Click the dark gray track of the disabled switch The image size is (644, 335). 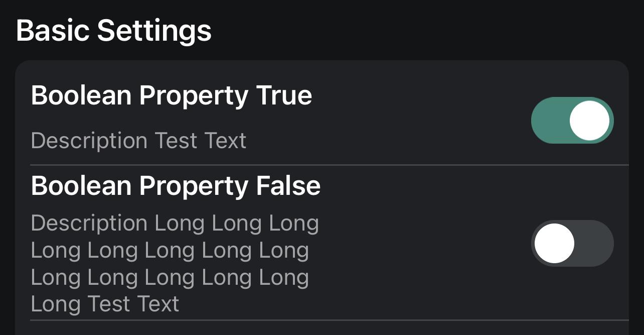(x=594, y=243)
